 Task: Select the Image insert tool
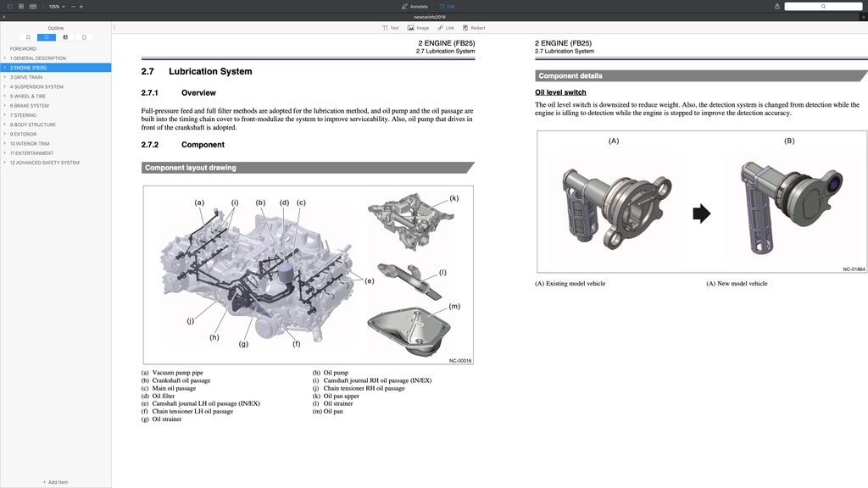pos(418,28)
